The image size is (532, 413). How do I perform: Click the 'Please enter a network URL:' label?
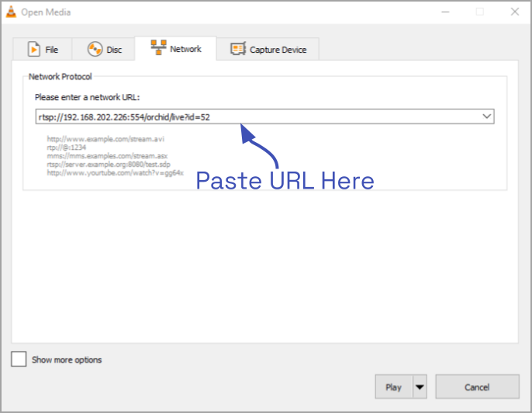coord(87,98)
